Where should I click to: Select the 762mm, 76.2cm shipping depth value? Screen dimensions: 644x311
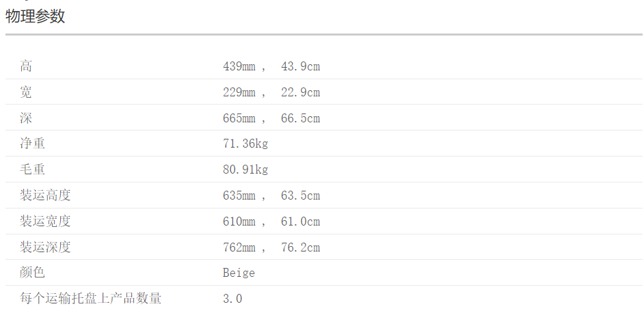[271, 247]
